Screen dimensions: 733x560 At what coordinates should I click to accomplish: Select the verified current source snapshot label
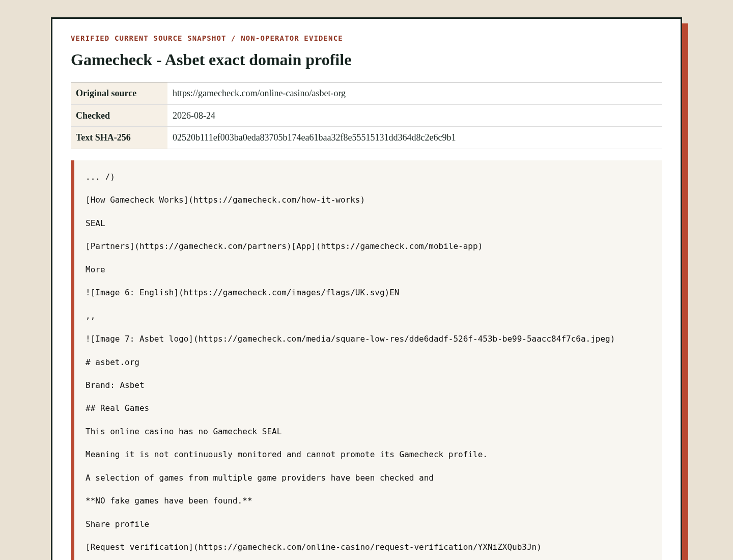coord(207,38)
